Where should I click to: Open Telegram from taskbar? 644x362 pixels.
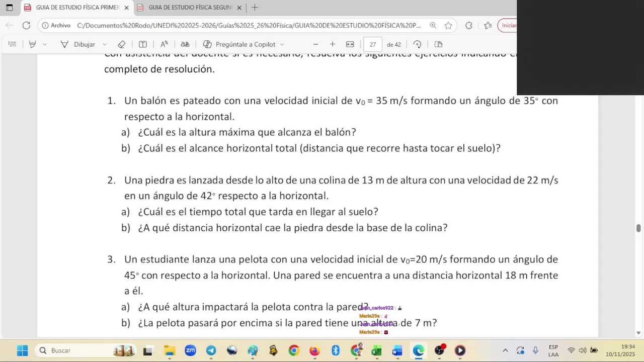211,350
